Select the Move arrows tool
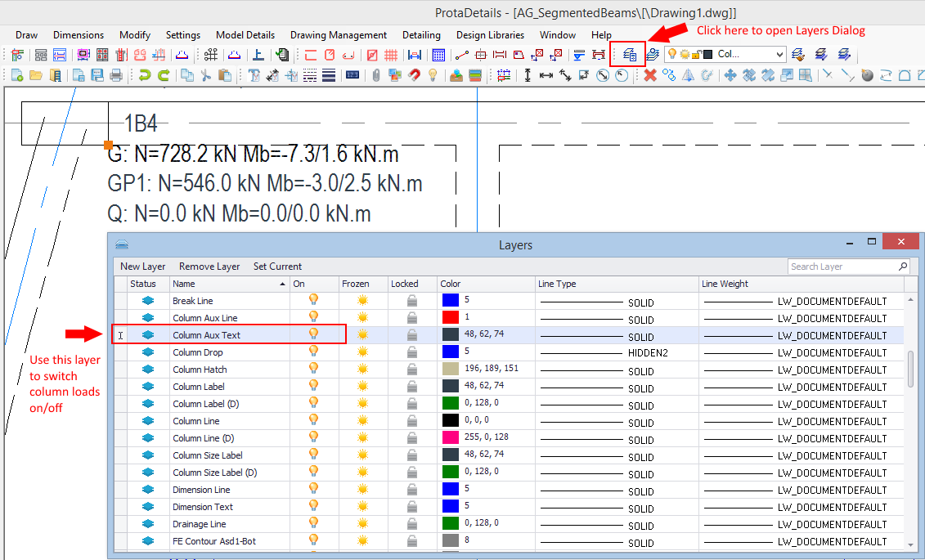This screenshot has height=560, width=925. (x=730, y=75)
